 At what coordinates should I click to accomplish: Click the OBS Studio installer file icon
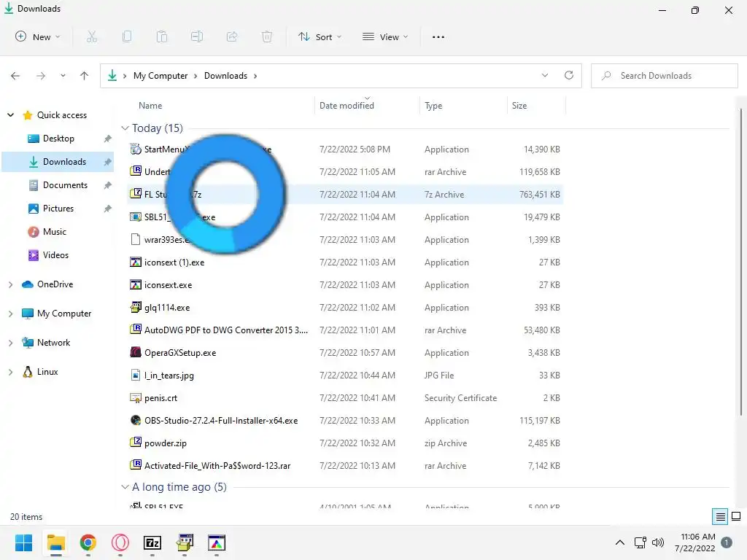136,420
